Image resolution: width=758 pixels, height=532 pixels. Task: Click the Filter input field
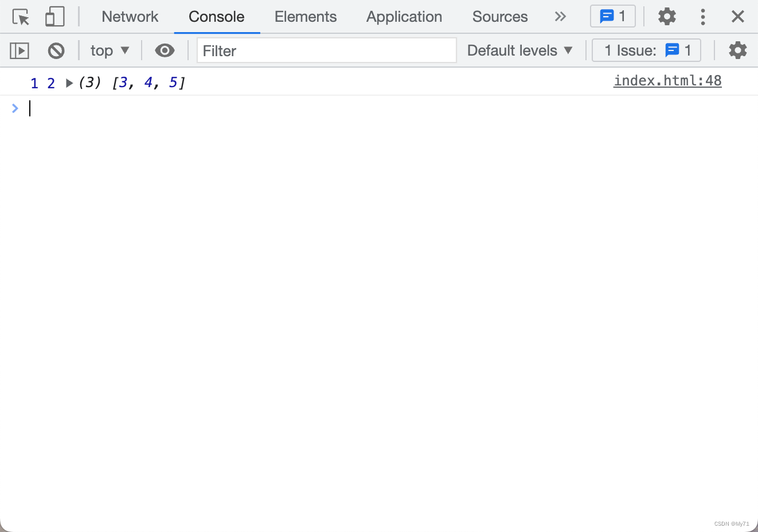pyautogui.click(x=326, y=51)
